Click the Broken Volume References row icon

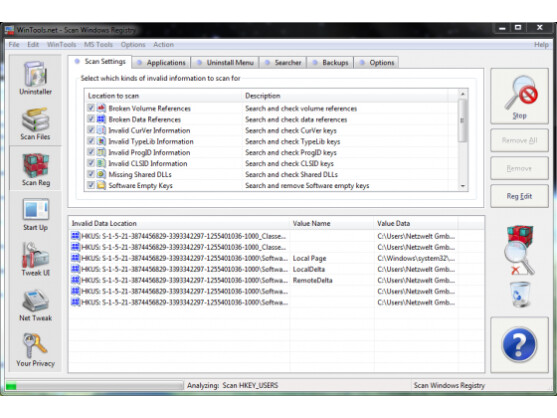coord(101,108)
